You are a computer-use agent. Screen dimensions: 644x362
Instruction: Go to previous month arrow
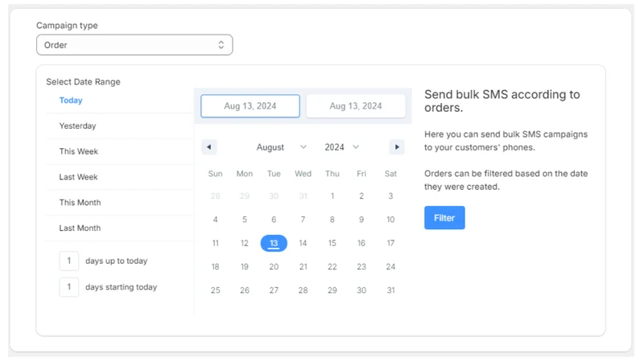point(209,147)
